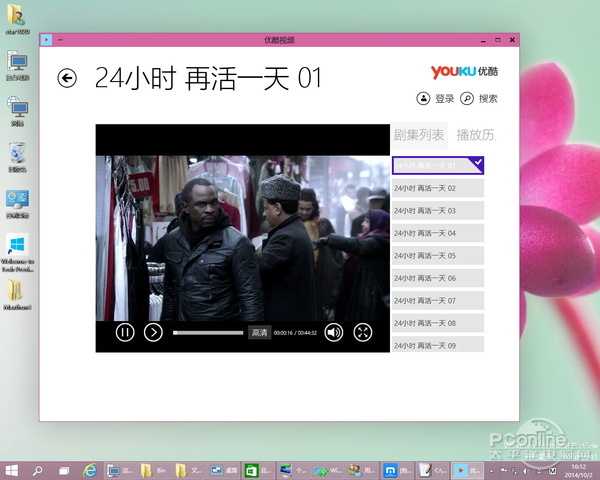
Task: Switch to the Youku taskbar button
Action: click(467, 470)
